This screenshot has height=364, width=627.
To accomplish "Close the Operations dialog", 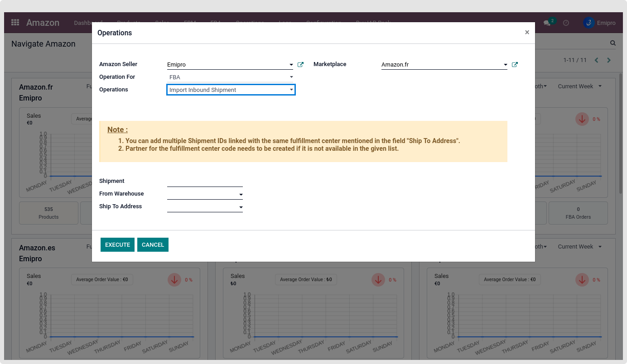I will tap(527, 33).
